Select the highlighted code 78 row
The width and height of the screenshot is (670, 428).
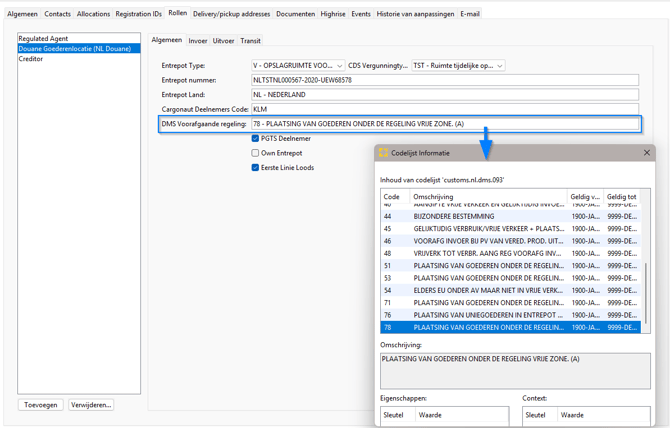coord(511,328)
